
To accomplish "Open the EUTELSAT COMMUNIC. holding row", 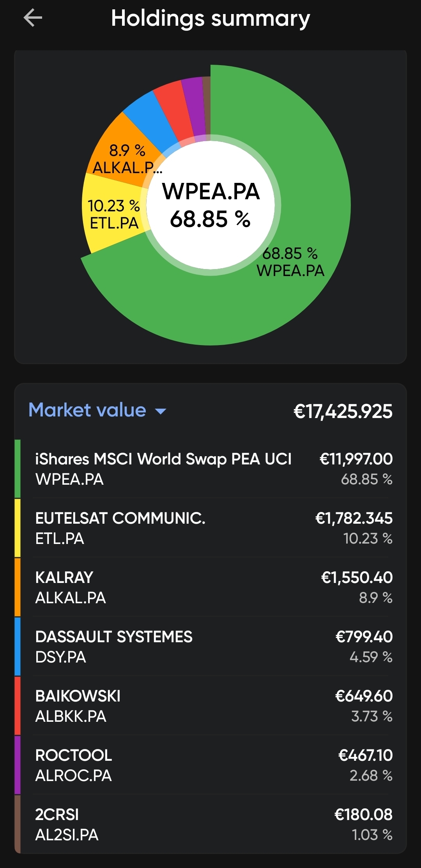I will point(210,528).
